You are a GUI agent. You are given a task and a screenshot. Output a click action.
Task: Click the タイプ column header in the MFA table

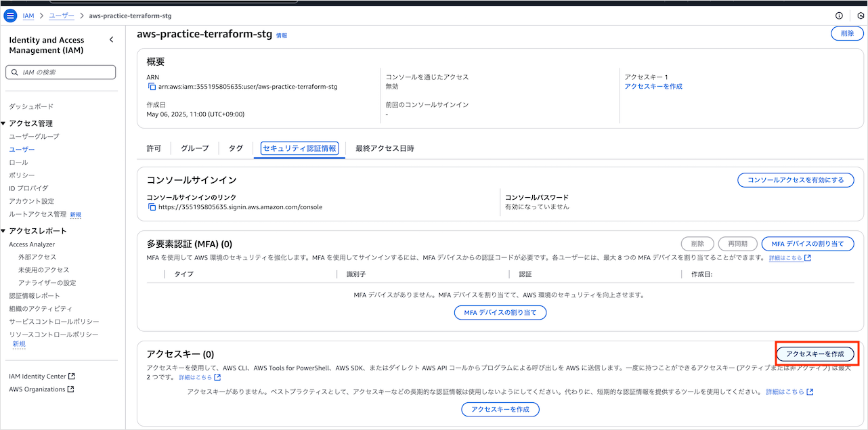click(183, 274)
